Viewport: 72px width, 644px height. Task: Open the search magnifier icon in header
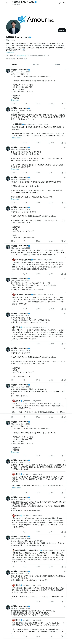click(64, 3)
